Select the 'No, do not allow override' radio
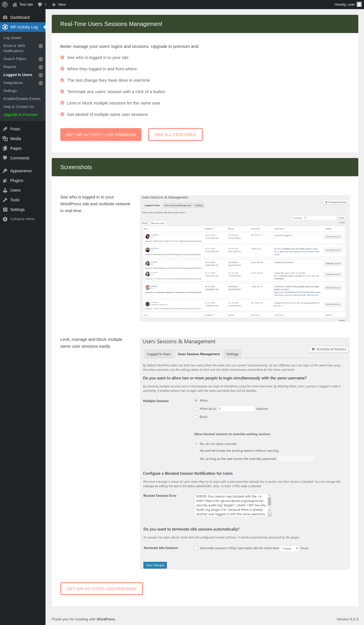 [196, 444]
